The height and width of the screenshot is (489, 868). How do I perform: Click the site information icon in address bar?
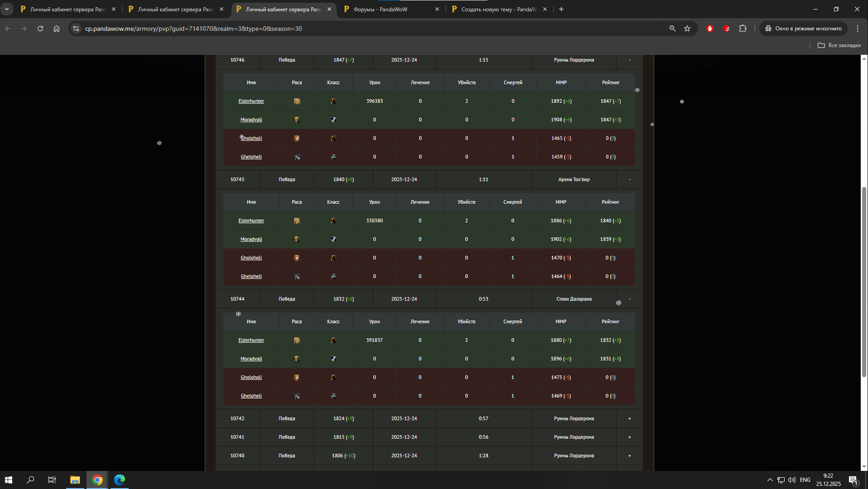(76, 29)
